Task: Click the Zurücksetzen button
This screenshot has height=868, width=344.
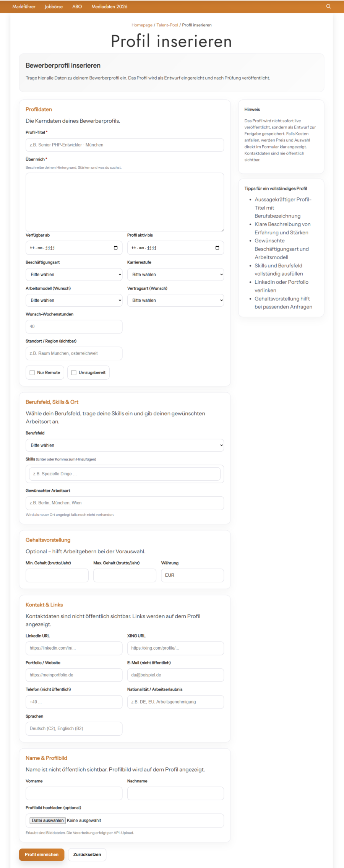Action: tap(87, 855)
